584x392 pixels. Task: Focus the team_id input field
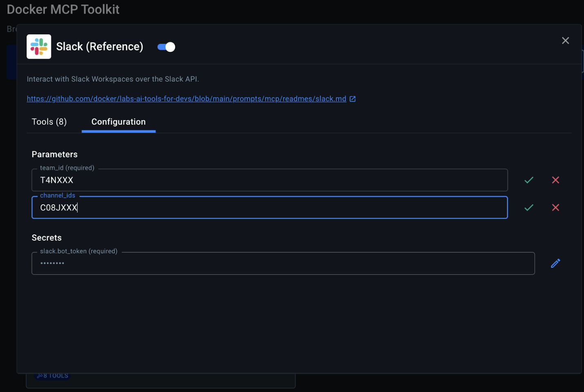270,180
